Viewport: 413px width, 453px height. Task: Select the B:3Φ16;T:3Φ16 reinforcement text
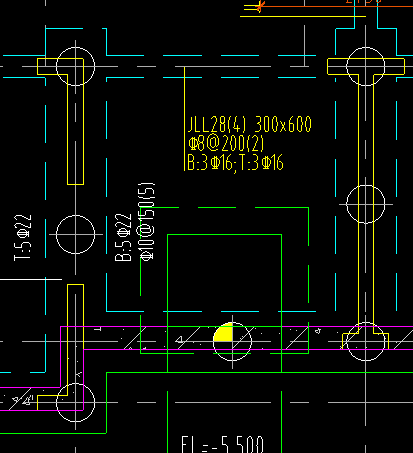tap(235, 163)
